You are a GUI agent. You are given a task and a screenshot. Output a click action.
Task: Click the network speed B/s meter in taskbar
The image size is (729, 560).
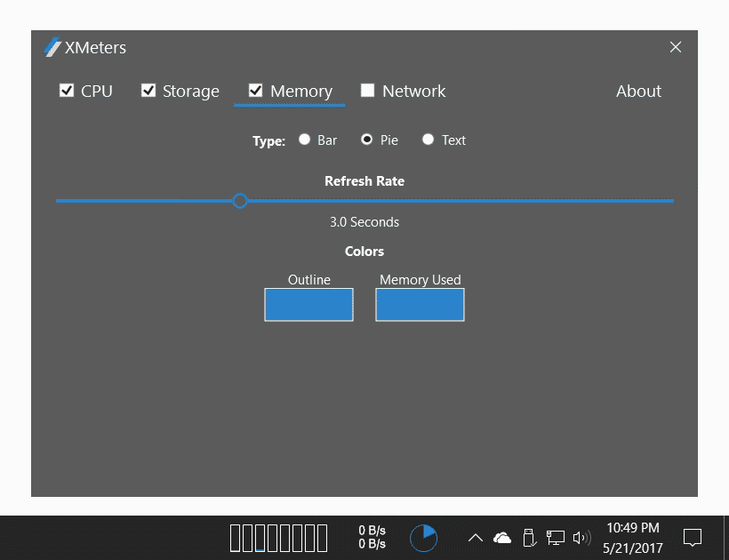point(372,538)
